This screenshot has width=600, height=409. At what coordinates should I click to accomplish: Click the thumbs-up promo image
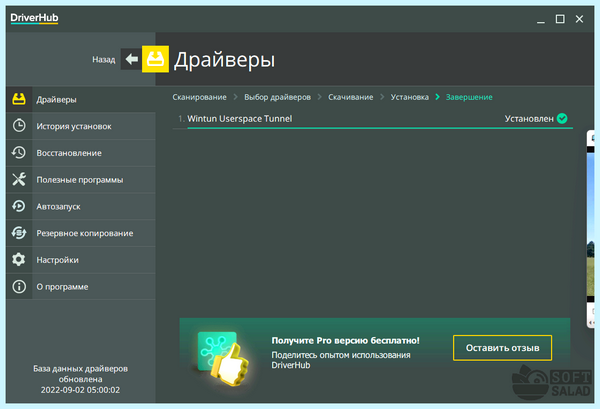pos(223,358)
